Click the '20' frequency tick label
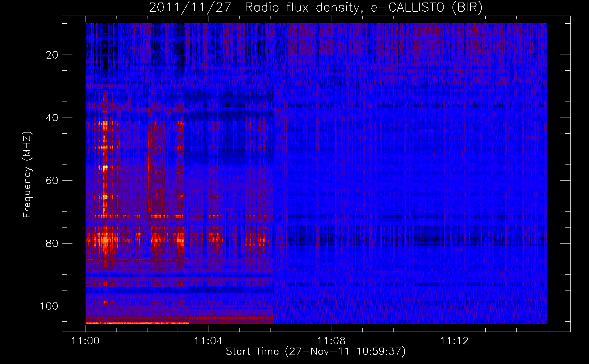The image size is (589, 364). pos(52,55)
